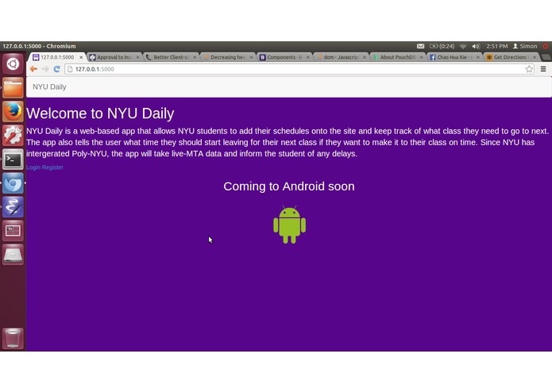The image size is (552, 392).
Task: Switch to the About PouchDB tab
Action: [397, 57]
